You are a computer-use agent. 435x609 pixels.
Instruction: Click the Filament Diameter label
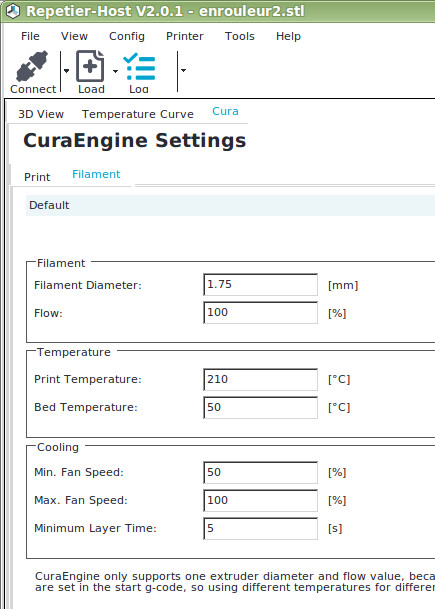(88, 285)
